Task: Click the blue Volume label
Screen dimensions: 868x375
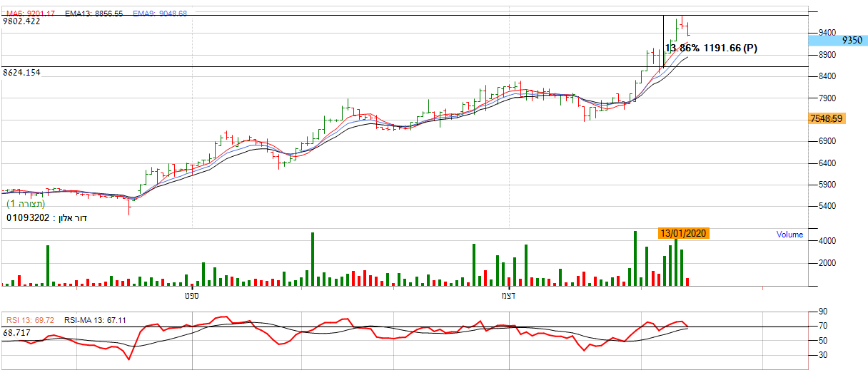Action: (x=789, y=235)
